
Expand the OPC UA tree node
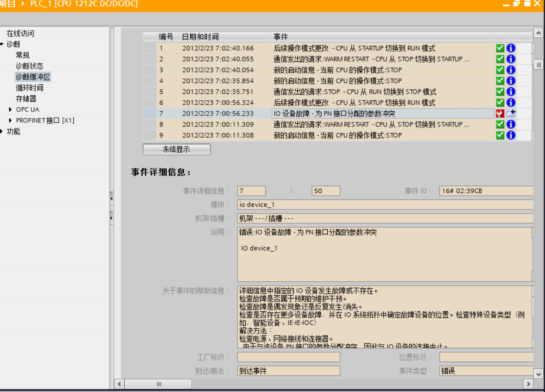coord(11,110)
